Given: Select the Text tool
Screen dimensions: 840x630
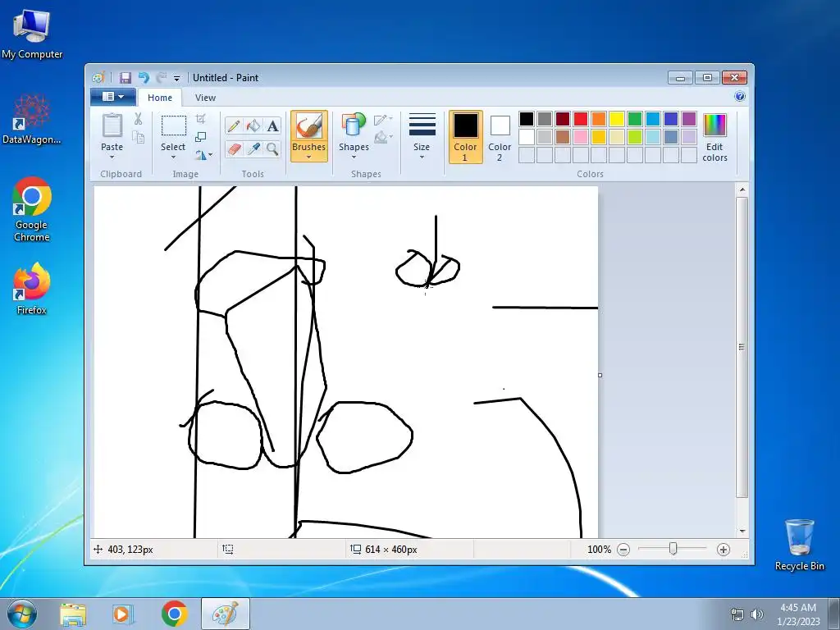Looking at the screenshot, I should [272, 126].
